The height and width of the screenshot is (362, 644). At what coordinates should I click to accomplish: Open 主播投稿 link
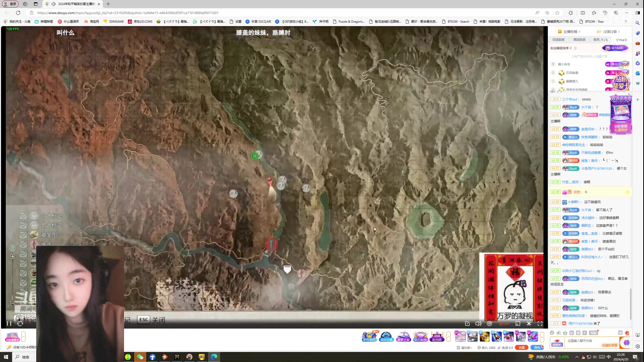(x=570, y=32)
